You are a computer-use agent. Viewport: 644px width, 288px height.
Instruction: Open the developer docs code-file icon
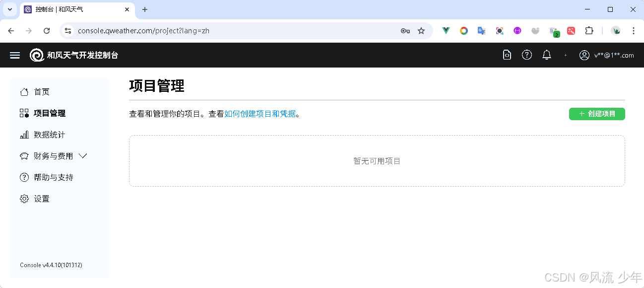pyautogui.click(x=507, y=55)
